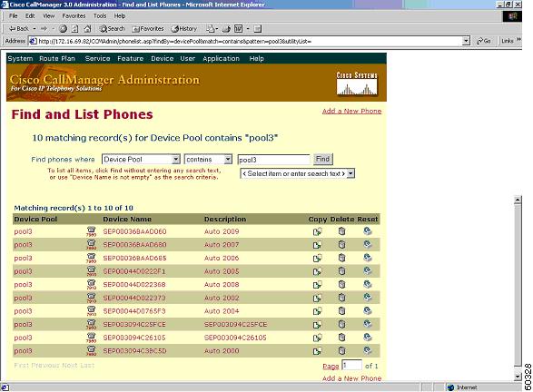Screen dimensions: 533x392
Task: Open the Device Pool search field dropdown
Action: pos(176,160)
